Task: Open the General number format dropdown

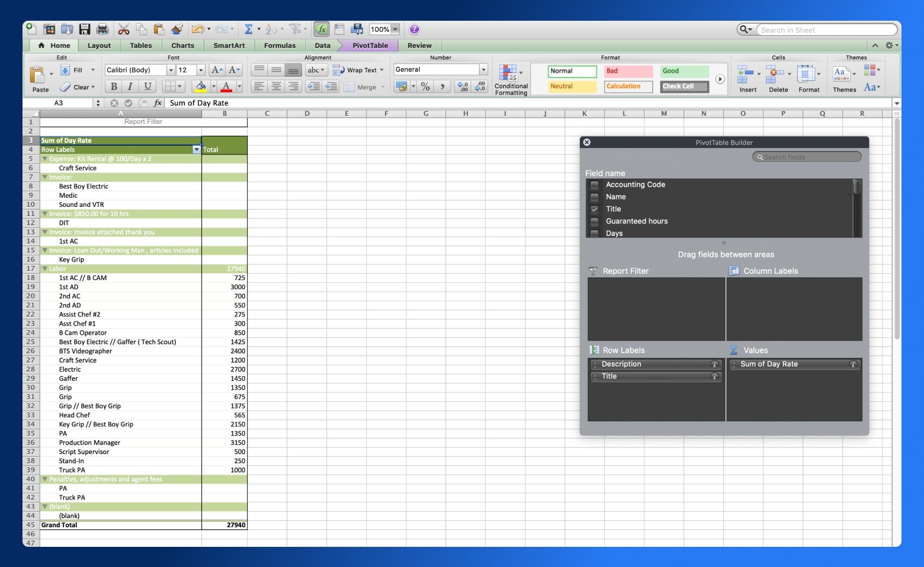Action: tap(484, 69)
